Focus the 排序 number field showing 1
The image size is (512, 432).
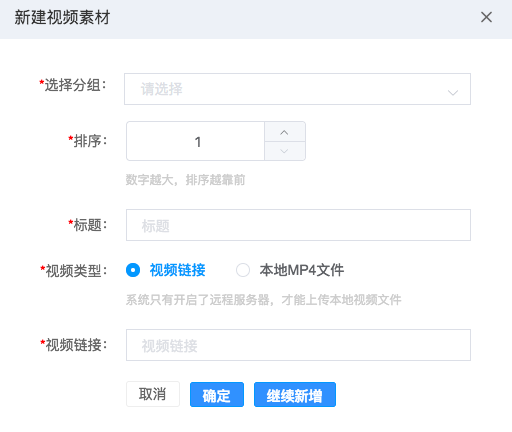pos(196,141)
